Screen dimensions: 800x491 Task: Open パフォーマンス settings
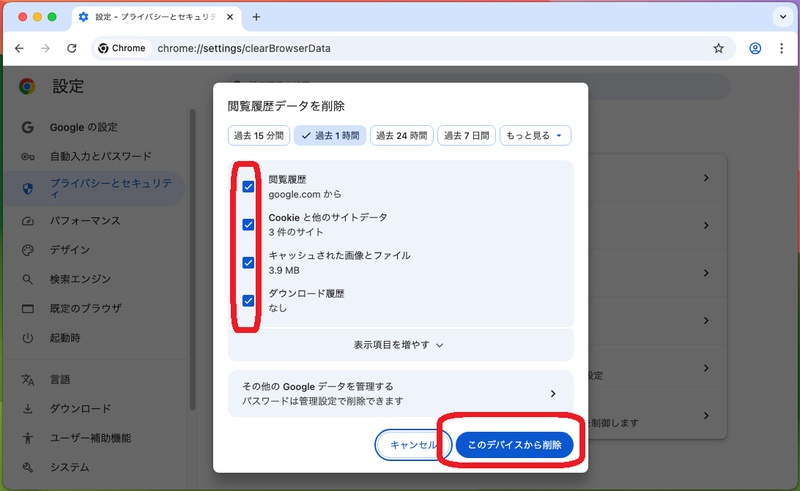click(85, 220)
